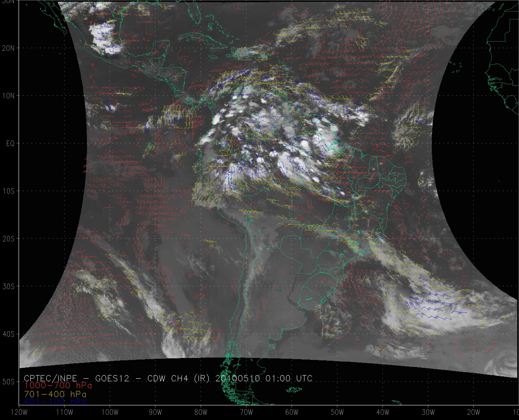Click the 80W longitude axis label
This screenshot has width=519, height=420.
201,412
